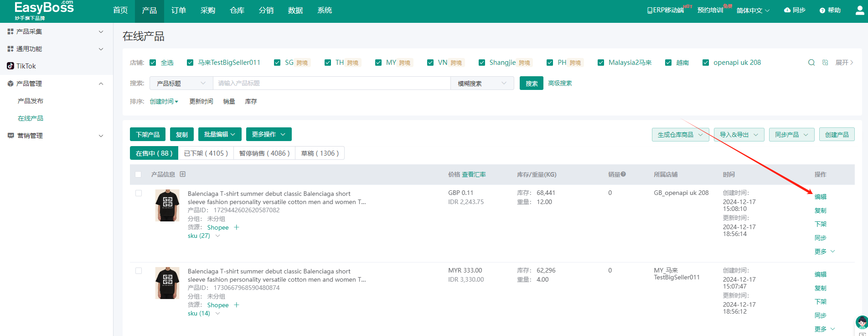Click 查看汇率 link in price header
Screen dimensions: 868x336
pos(474,174)
